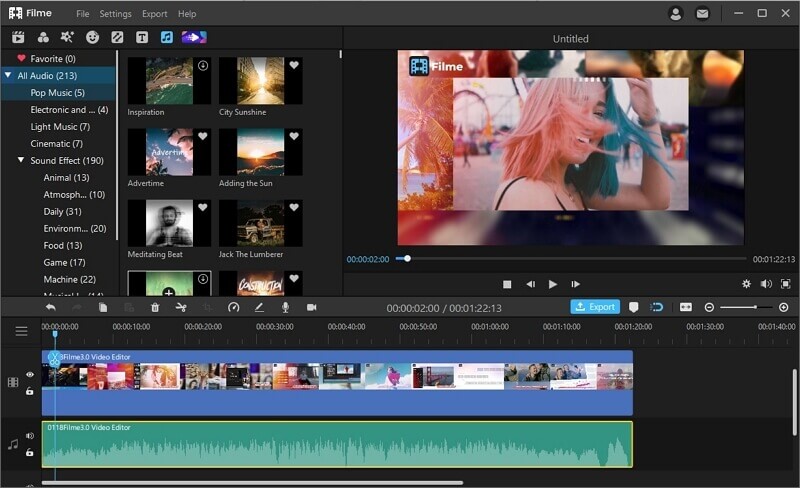The width and height of the screenshot is (800, 488).
Task: Step to previous frame
Action: [531, 284]
